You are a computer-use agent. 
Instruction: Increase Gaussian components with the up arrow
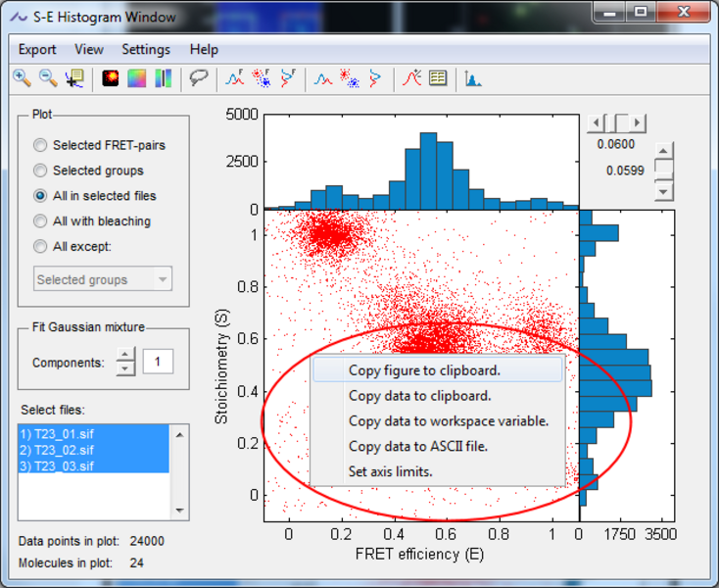point(125,356)
